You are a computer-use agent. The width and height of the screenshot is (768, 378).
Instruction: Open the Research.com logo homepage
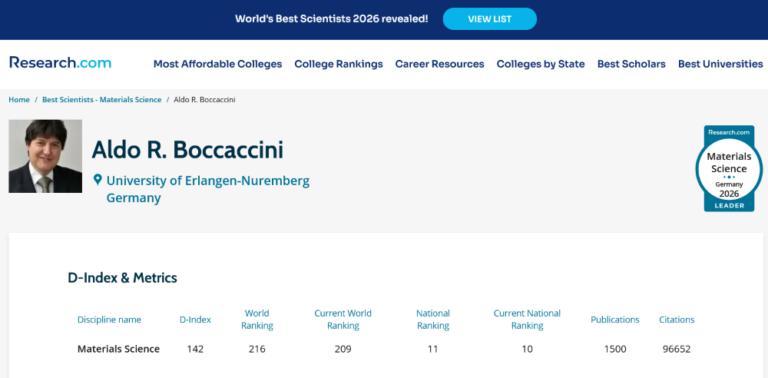click(60, 63)
